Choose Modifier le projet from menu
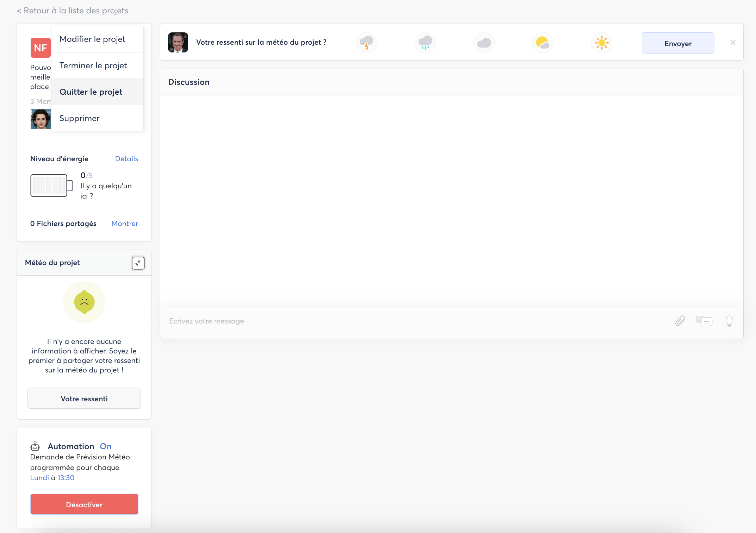The width and height of the screenshot is (756, 533). pos(92,39)
